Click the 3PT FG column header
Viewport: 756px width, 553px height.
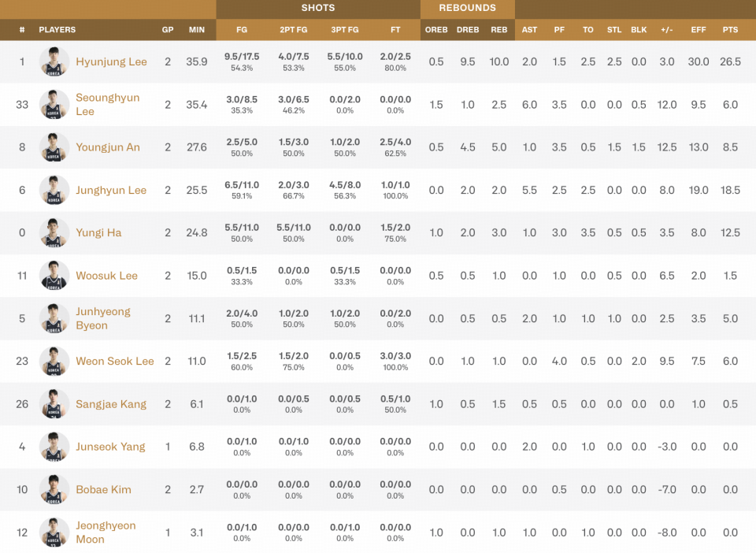click(x=345, y=30)
